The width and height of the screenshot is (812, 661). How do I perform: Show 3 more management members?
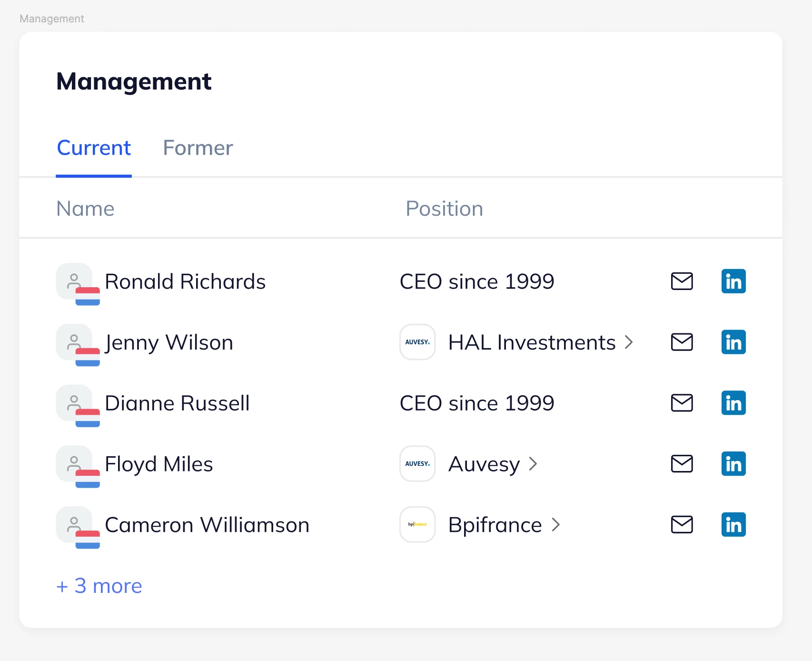tap(99, 586)
